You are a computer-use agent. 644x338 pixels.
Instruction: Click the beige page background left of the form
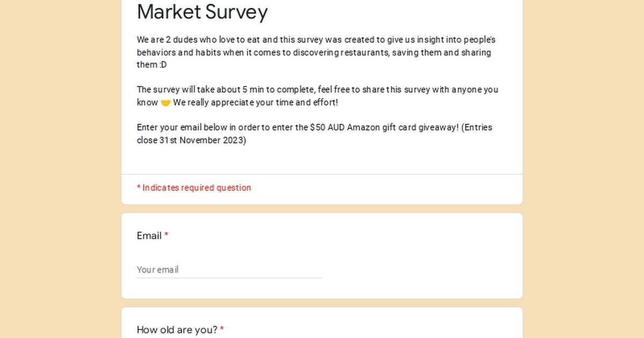[60, 169]
